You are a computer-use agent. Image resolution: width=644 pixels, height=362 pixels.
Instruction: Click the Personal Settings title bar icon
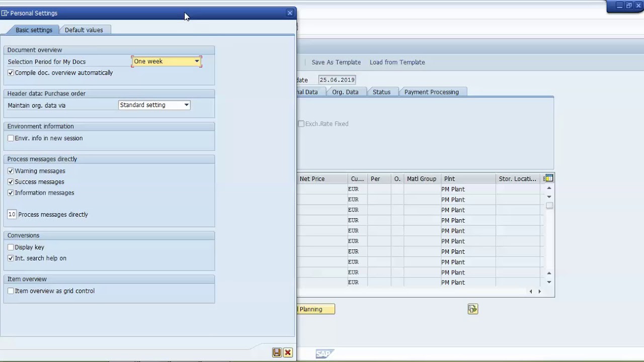tap(5, 13)
